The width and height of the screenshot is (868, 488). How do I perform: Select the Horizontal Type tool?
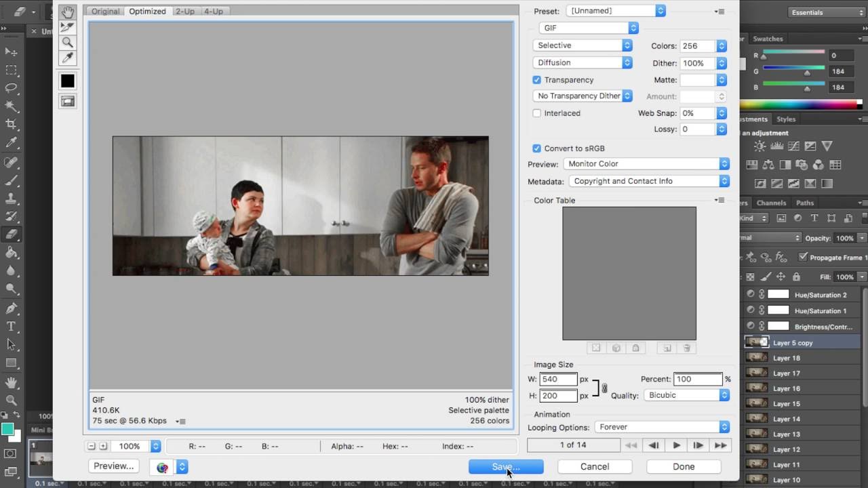11,327
